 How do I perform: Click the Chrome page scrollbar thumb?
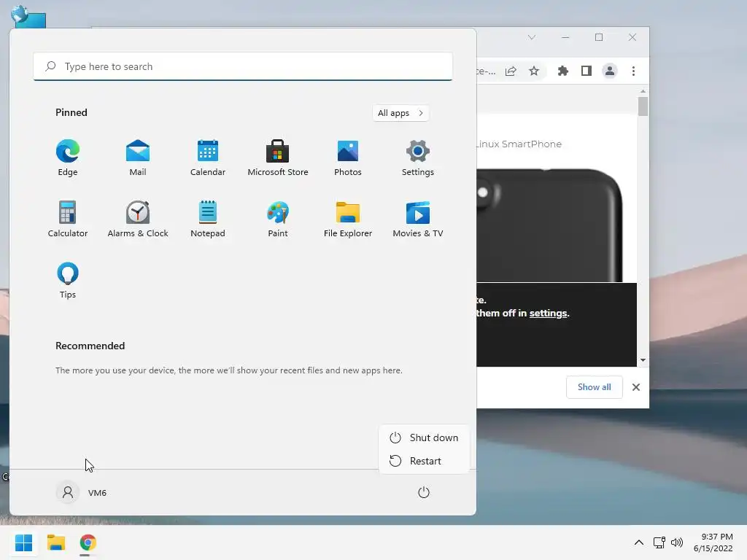[x=643, y=106]
